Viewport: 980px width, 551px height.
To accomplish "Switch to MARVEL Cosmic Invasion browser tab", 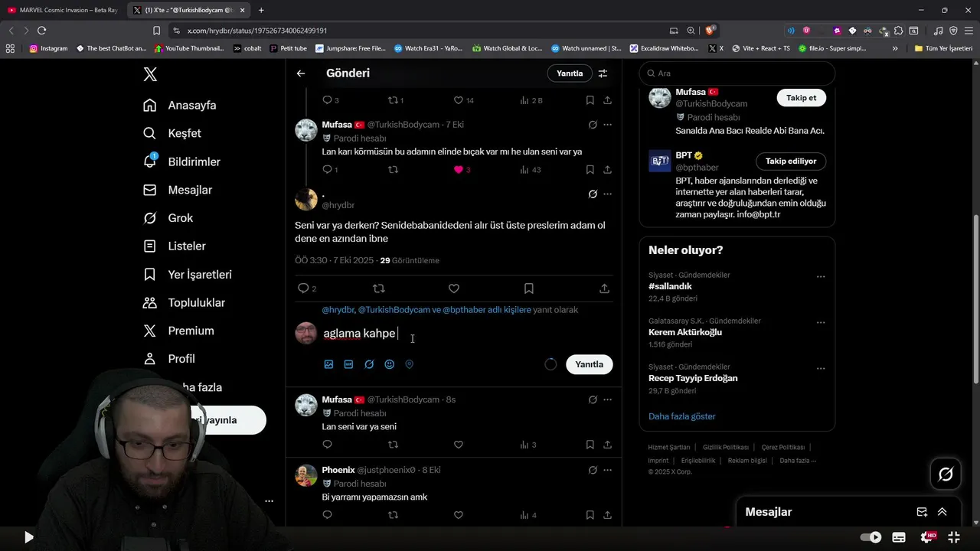I will 63,10.
